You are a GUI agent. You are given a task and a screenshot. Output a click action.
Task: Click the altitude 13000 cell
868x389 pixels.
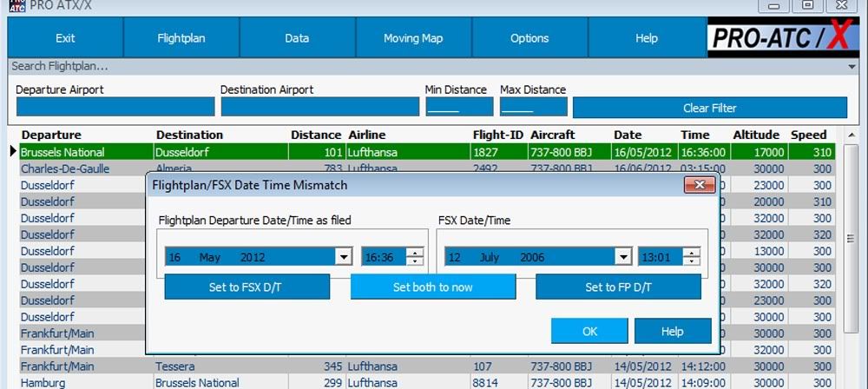759,251
